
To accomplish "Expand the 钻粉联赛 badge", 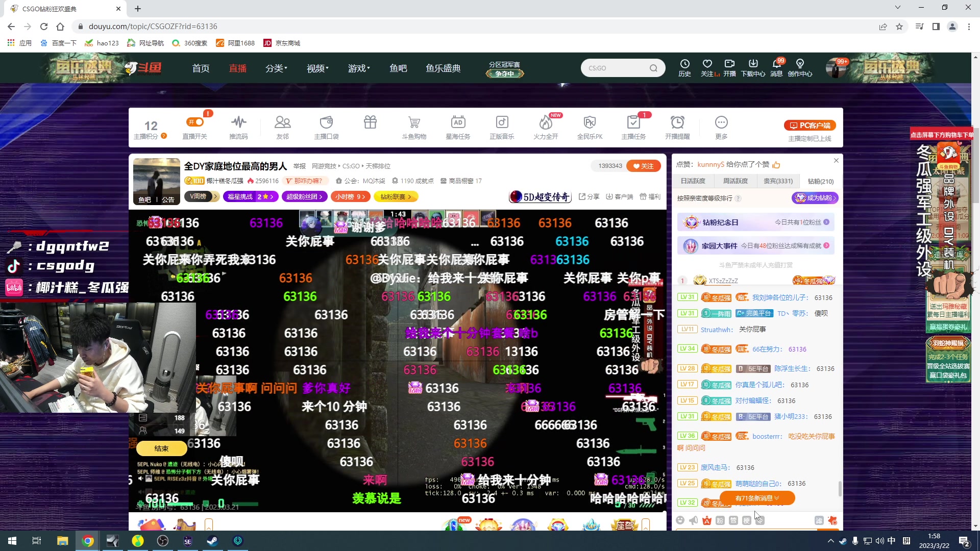I will [x=396, y=196].
